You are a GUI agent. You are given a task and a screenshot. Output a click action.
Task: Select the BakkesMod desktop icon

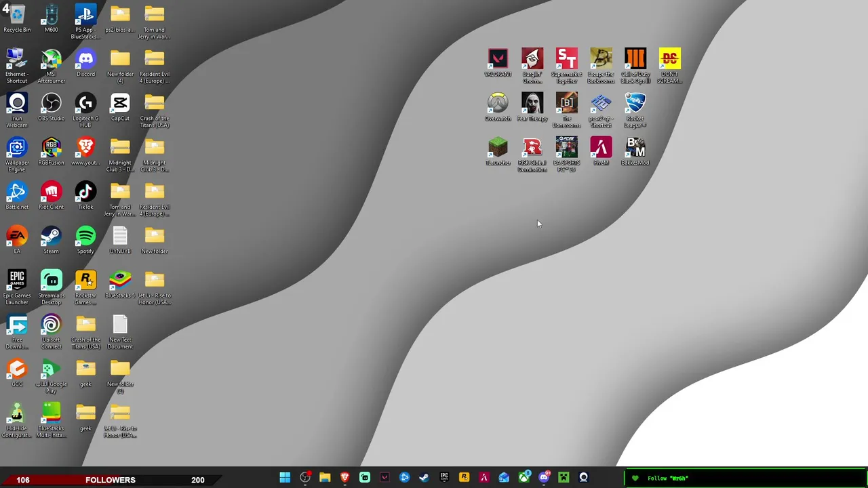tap(635, 151)
